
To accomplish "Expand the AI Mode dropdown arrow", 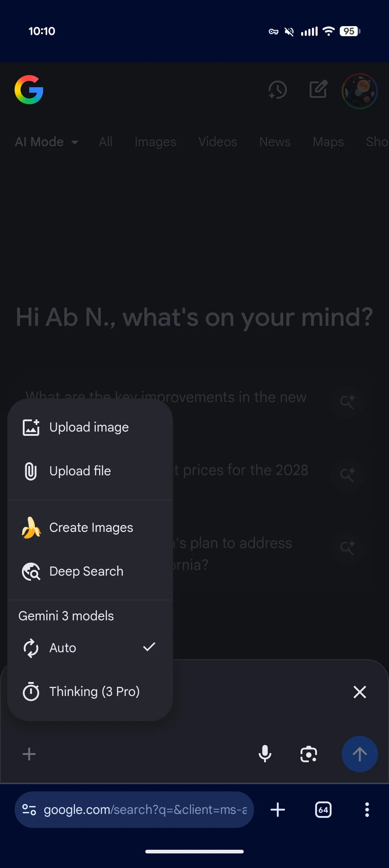I will coord(75,143).
